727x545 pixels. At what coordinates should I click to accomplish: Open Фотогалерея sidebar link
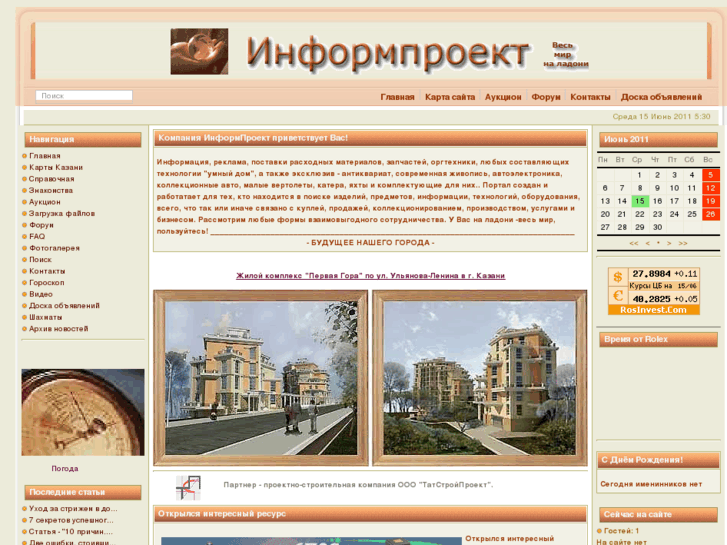54,248
